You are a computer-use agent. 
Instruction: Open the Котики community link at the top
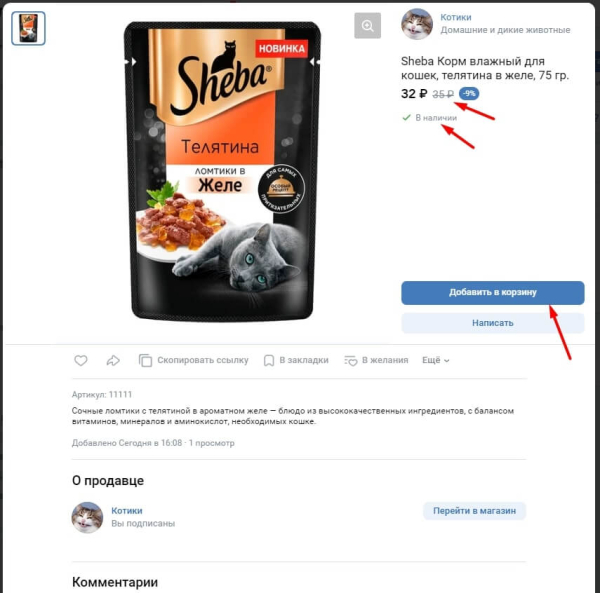coord(456,17)
